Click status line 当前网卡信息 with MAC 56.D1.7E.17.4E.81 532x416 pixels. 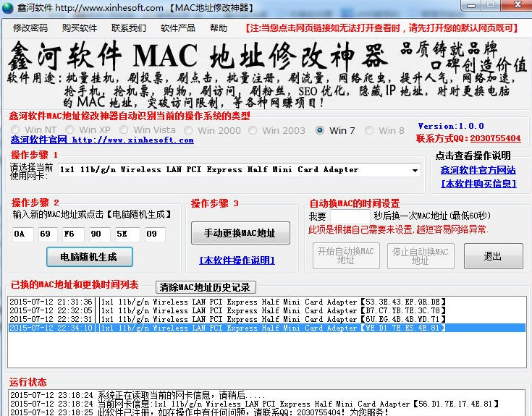coord(255,404)
